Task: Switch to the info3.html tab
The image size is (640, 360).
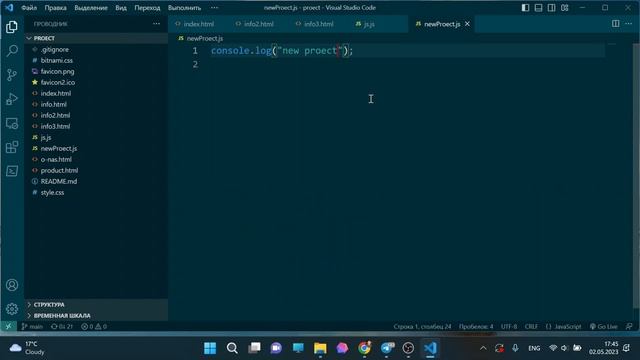Action: (318, 24)
